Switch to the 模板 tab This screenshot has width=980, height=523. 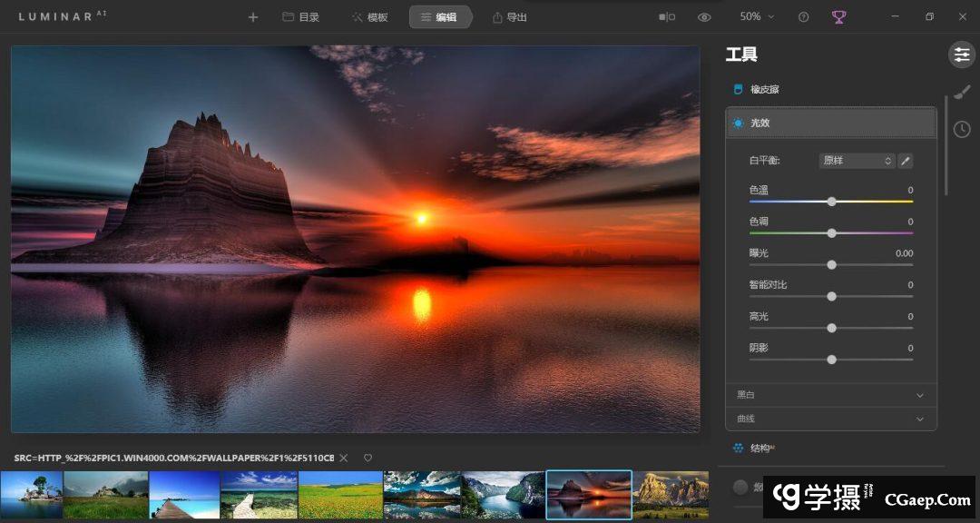click(x=369, y=17)
